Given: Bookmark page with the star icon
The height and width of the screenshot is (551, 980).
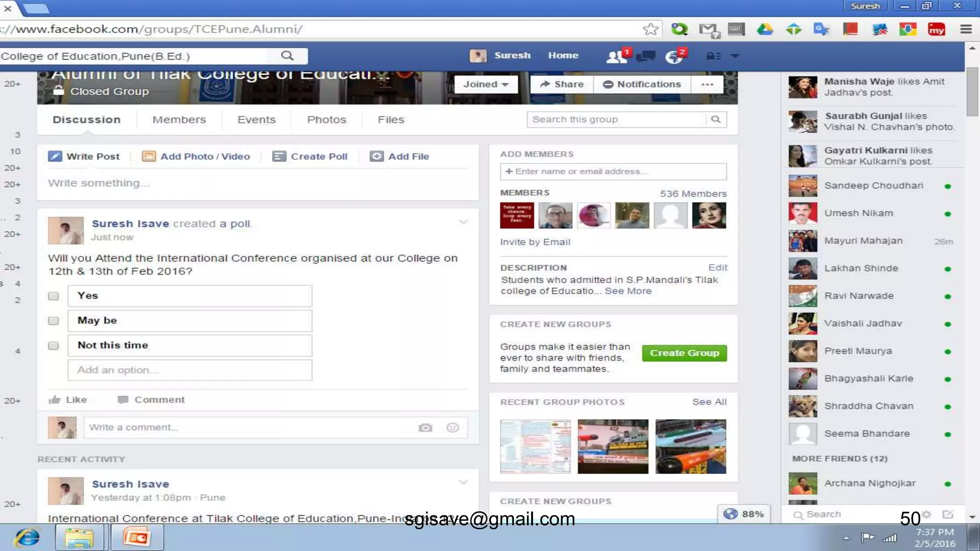Looking at the screenshot, I should tap(650, 30).
